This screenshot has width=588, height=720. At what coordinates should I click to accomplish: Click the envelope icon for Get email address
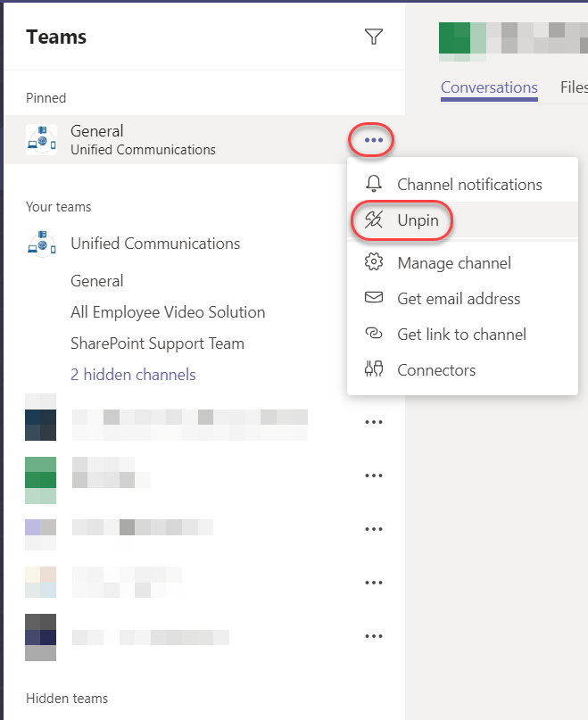coord(376,298)
